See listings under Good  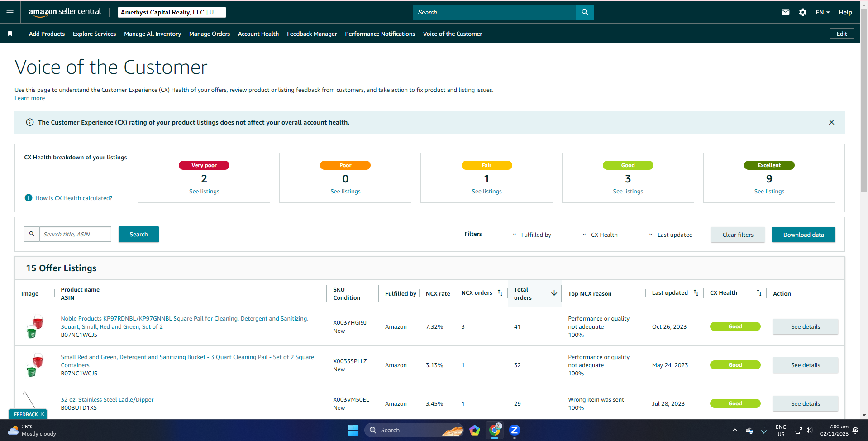click(x=628, y=192)
